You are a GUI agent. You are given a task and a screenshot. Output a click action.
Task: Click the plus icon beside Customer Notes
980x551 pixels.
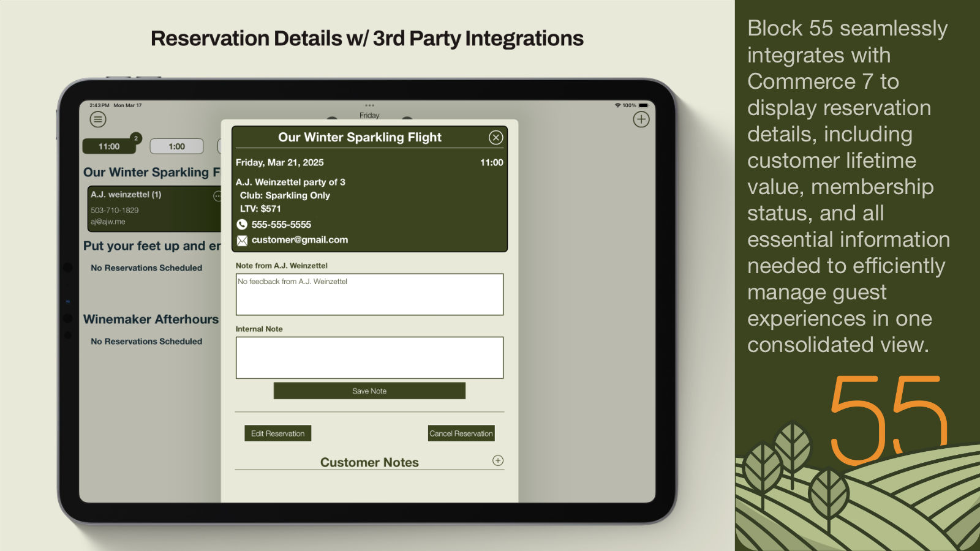498,461
